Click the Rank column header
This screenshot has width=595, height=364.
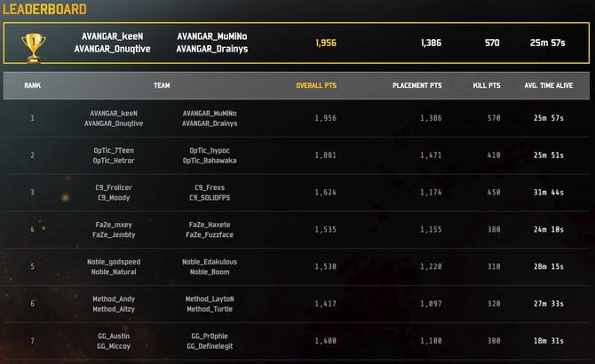click(x=33, y=86)
